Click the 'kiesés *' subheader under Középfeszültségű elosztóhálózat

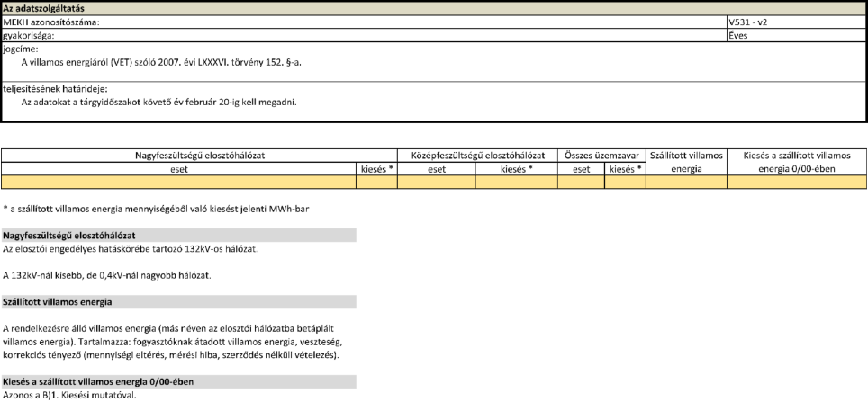tap(517, 170)
